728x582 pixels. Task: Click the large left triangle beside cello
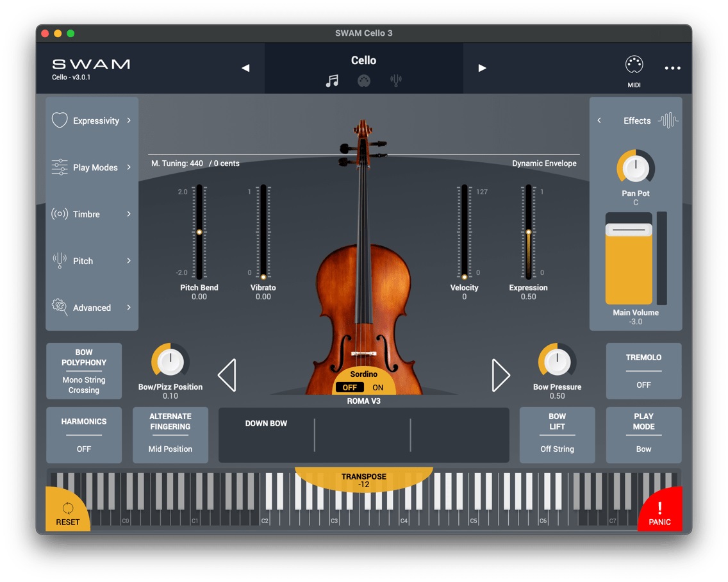point(227,375)
